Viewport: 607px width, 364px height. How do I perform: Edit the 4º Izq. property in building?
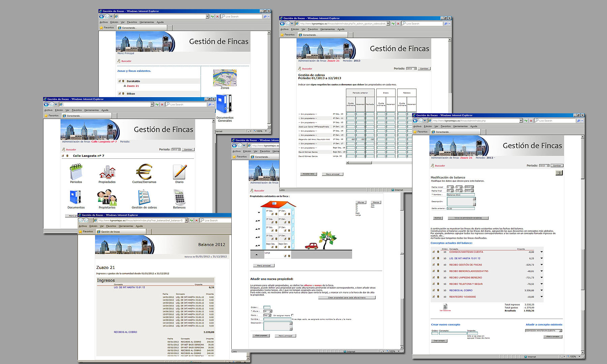click(x=272, y=214)
